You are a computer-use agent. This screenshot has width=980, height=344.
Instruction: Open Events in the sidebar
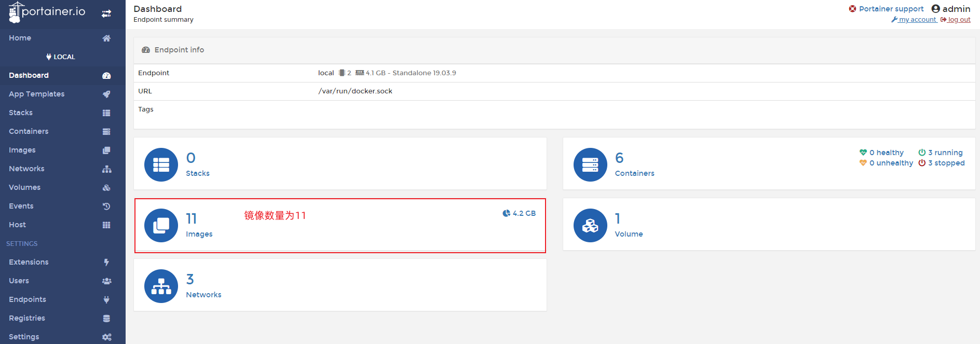(x=63, y=206)
